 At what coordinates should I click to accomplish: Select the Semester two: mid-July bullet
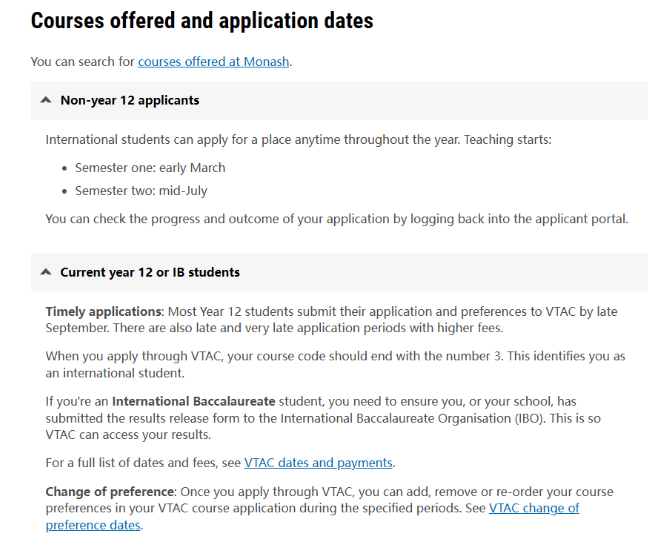[x=141, y=191]
